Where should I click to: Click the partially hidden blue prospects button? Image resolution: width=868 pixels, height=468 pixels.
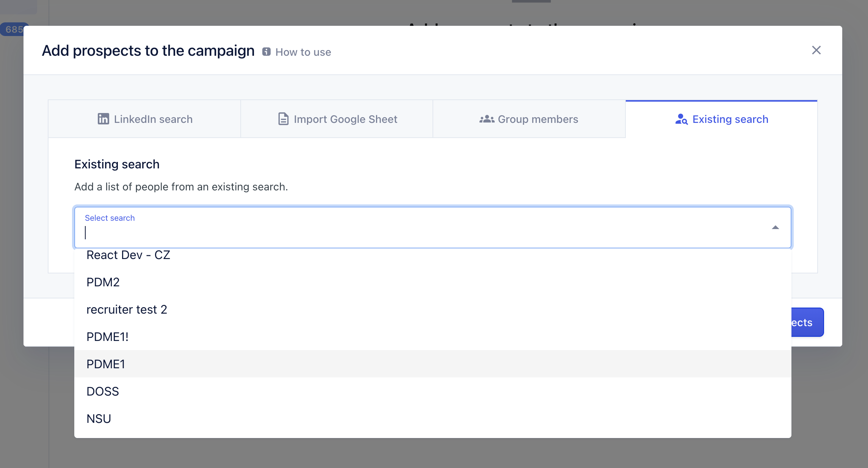(807, 322)
